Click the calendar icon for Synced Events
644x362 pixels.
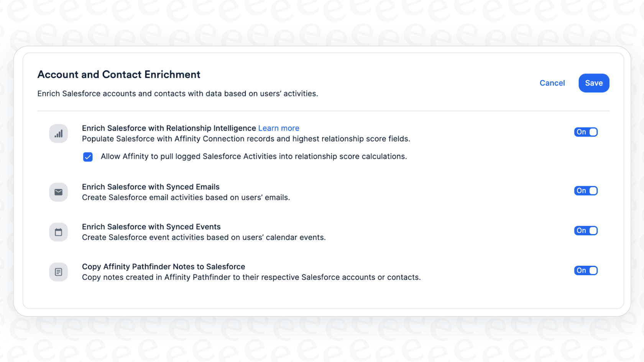click(x=58, y=232)
